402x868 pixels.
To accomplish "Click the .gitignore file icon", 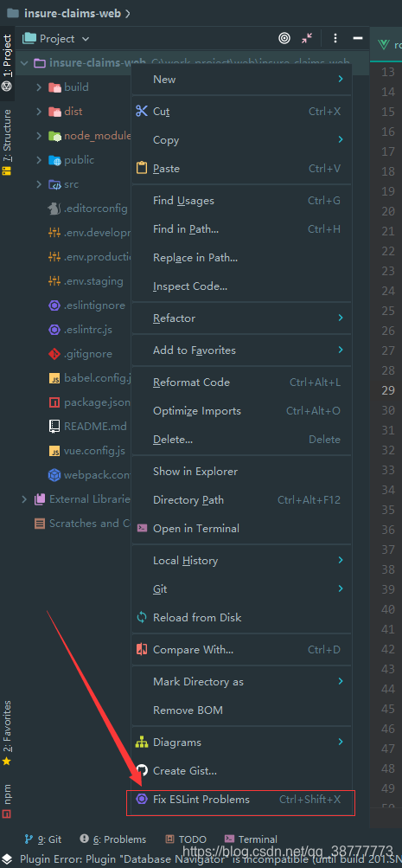I will click(54, 354).
